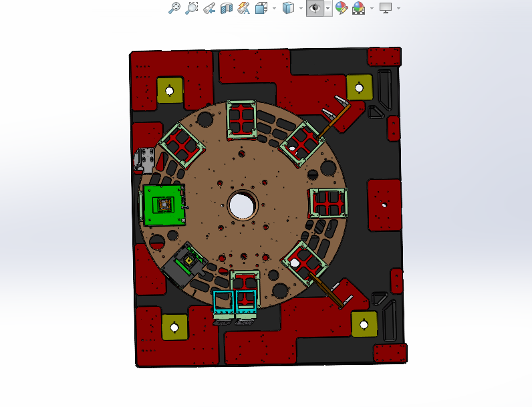
Task: Open the Display Style dropdown arrow
Action: click(301, 8)
